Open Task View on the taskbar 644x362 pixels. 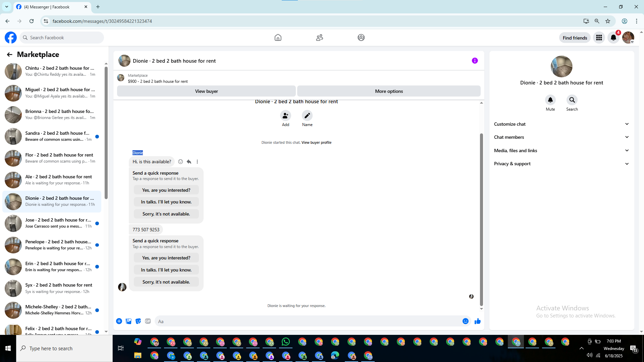[x=121, y=348]
